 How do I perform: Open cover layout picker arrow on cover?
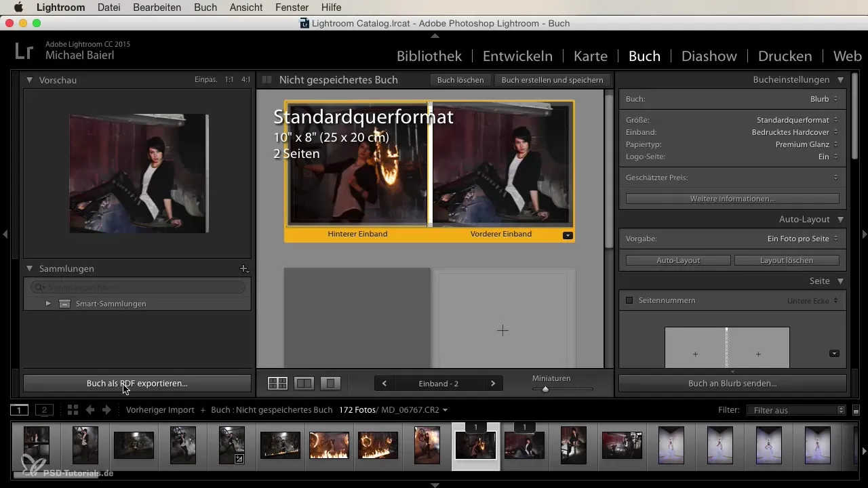(x=568, y=235)
